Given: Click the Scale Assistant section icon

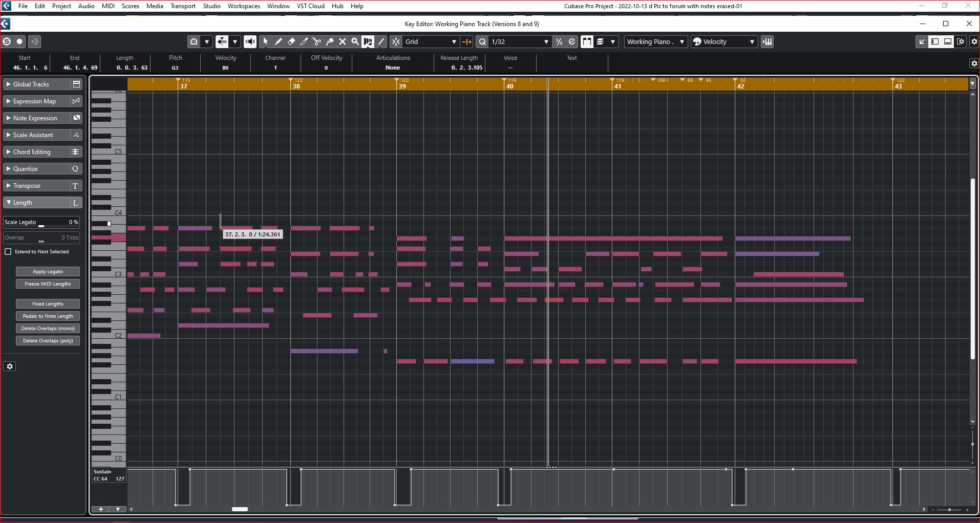Looking at the screenshot, I should 76,135.
